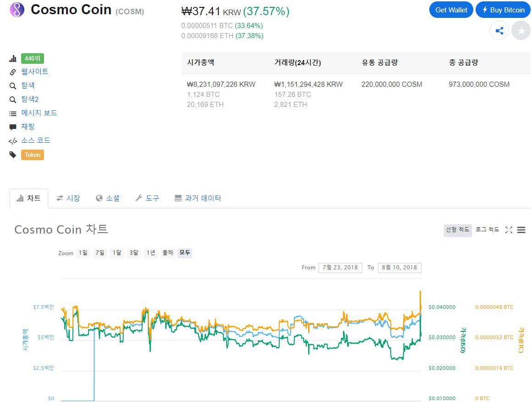Click the 157.26 BTC volume value

(293, 95)
